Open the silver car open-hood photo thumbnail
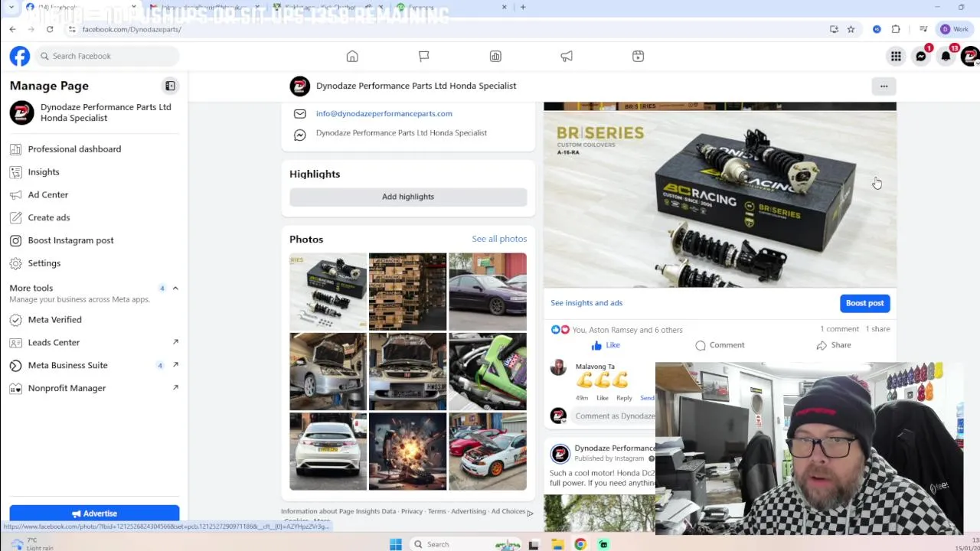 click(328, 371)
